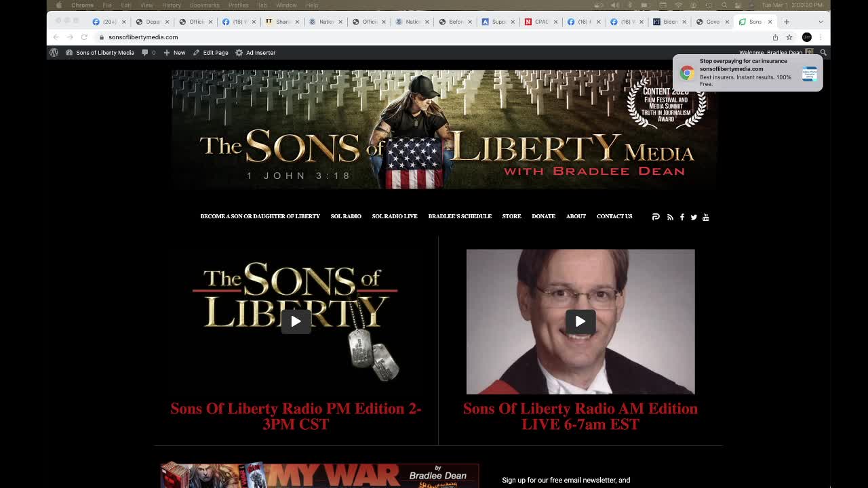Open the History menu in macOS menu bar
The height and width of the screenshot is (488, 868).
click(x=172, y=5)
